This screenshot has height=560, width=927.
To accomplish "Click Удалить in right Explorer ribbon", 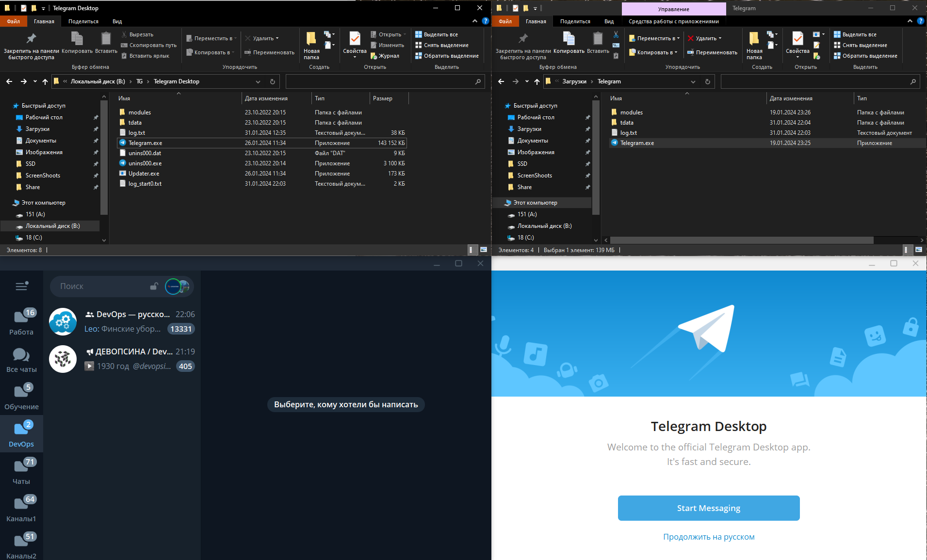I will [x=705, y=38].
